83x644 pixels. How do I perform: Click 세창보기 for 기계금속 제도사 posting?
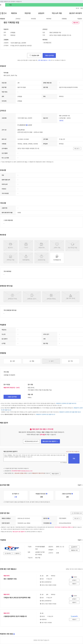pos(74,603)
